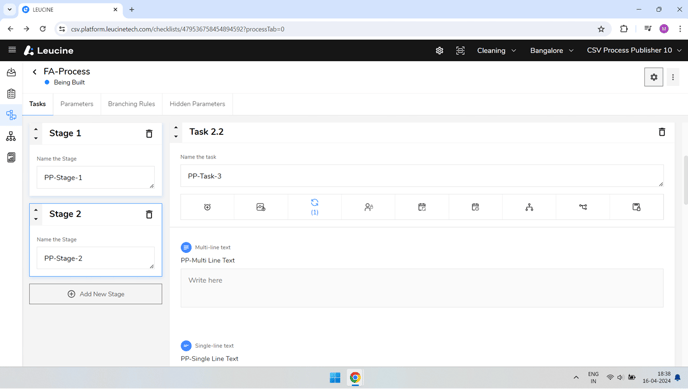Switch to the Branching Rules tab
The image size is (688, 389).
pyautogui.click(x=131, y=104)
